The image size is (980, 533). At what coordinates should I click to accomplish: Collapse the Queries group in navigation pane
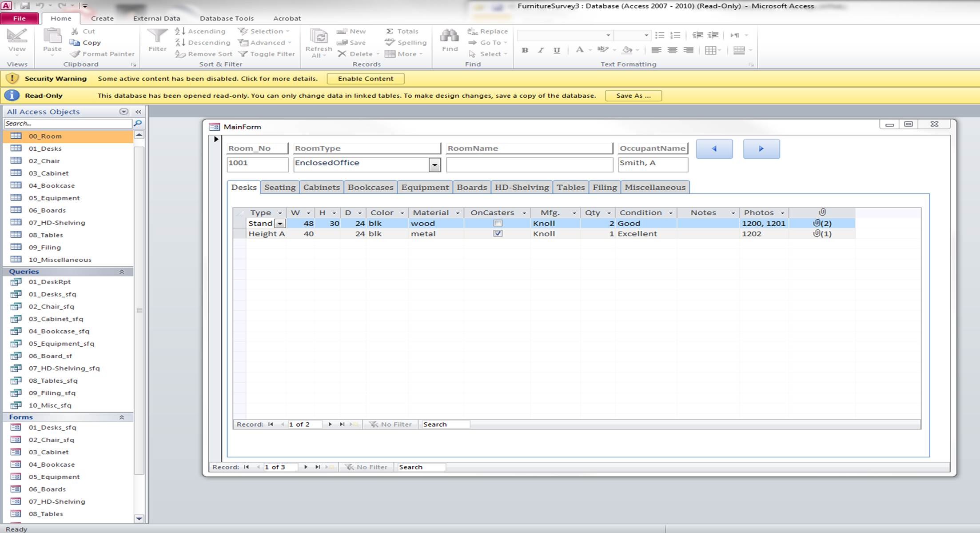(121, 272)
